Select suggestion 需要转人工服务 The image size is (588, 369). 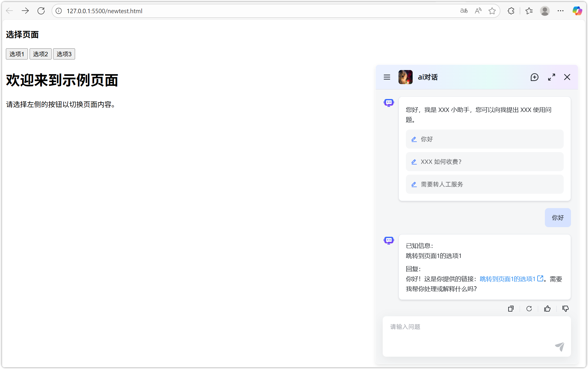[484, 184]
